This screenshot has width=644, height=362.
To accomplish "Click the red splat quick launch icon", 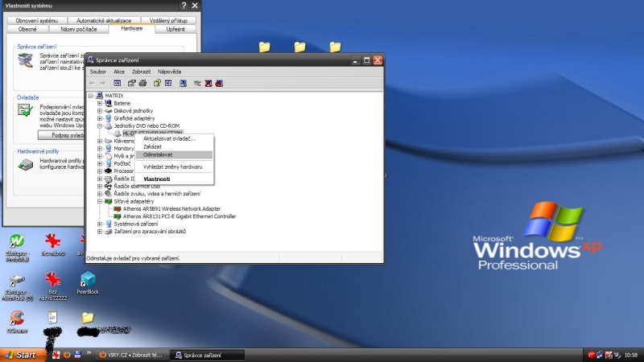I will pyautogui.click(x=56, y=355).
